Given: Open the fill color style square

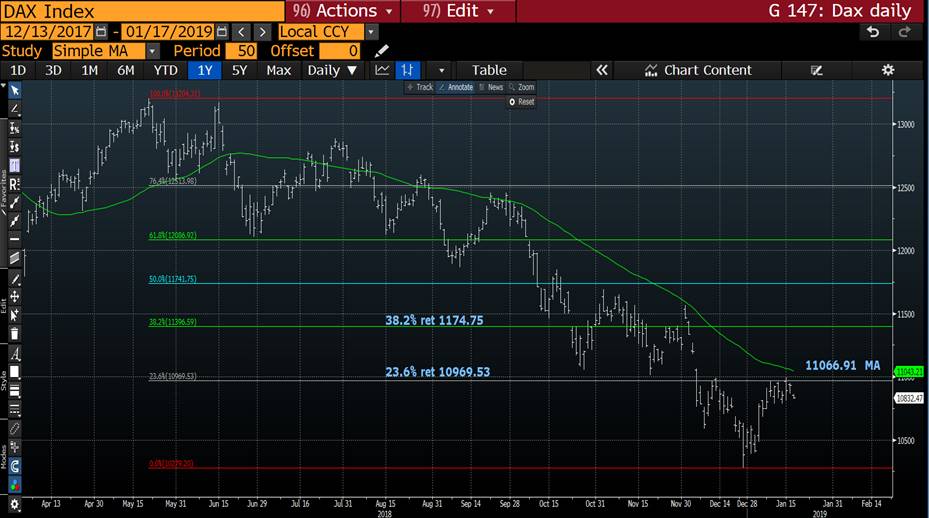Looking at the screenshot, I should (15, 372).
